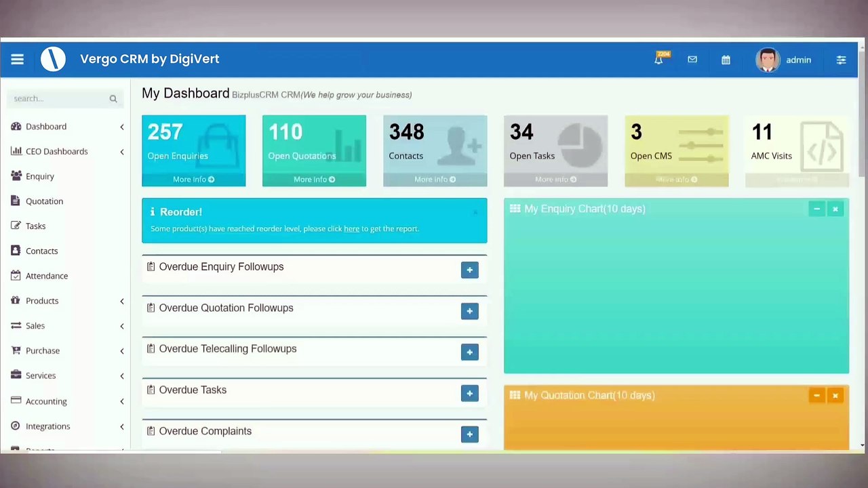
Task: Open the notifications bell
Action: coord(658,60)
